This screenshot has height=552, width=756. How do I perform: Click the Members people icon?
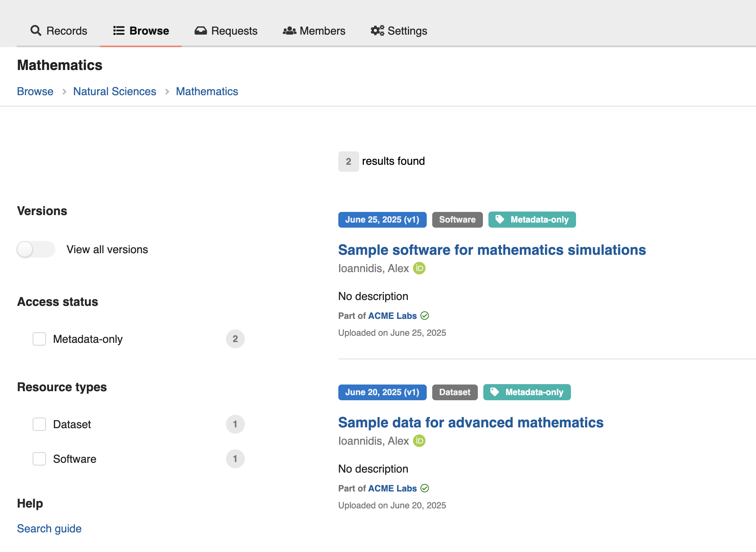pos(289,31)
